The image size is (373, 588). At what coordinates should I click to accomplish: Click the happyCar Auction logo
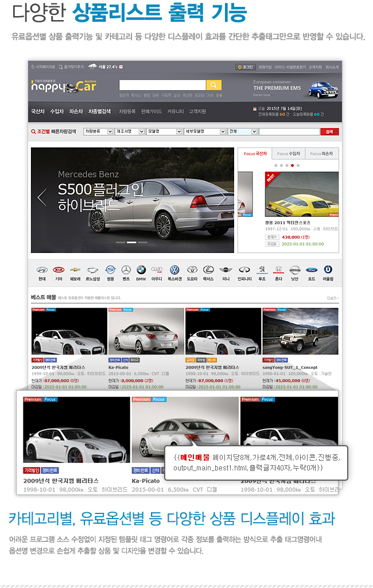64,86
